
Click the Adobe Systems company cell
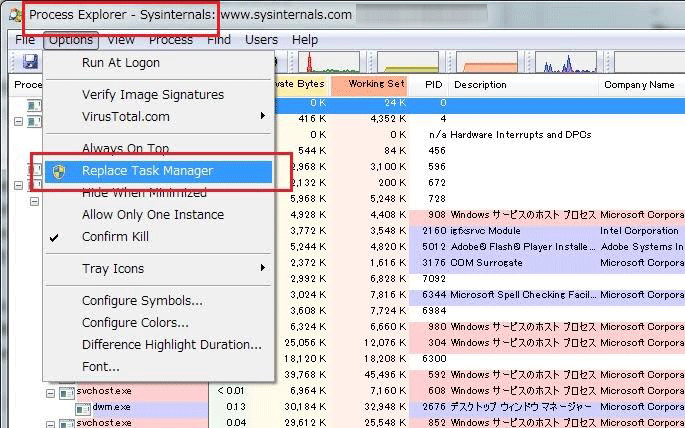(642, 247)
